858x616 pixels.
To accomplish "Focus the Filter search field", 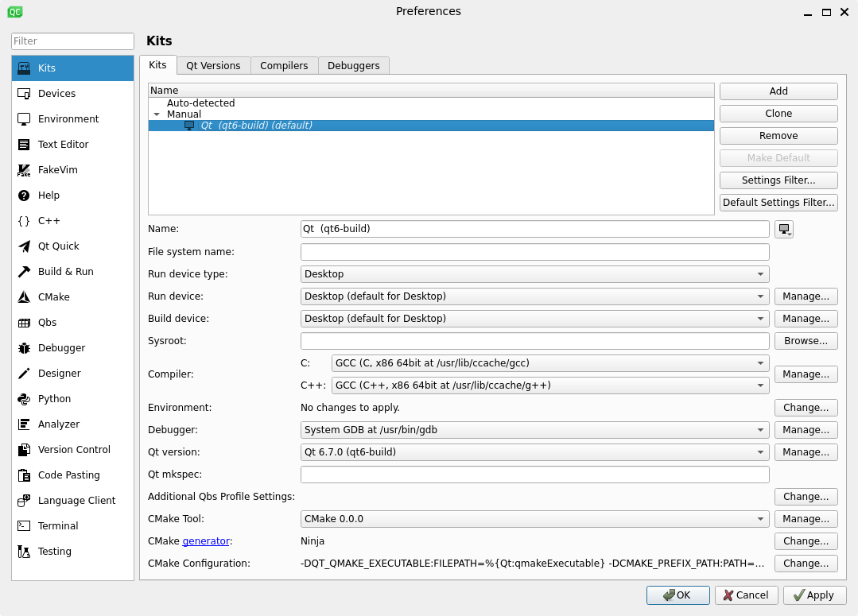I will click(x=72, y=41).
